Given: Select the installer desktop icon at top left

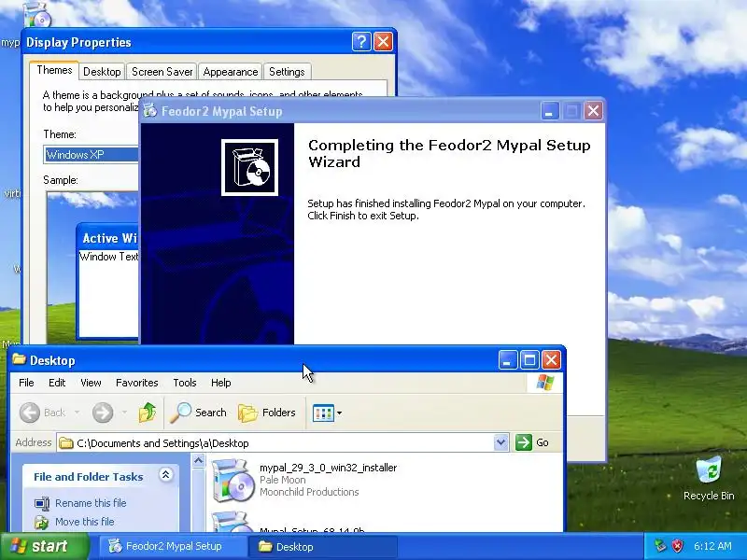Looking at the screenshot, I should pyautogui.click(x=37, y=14).
